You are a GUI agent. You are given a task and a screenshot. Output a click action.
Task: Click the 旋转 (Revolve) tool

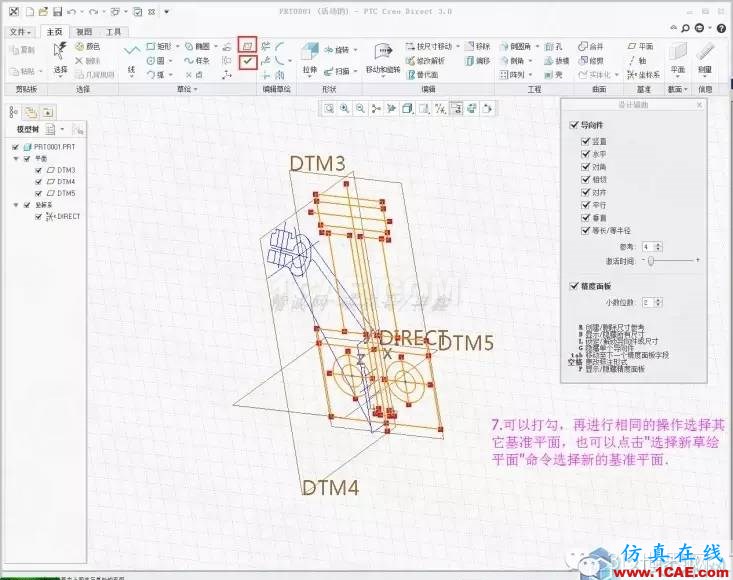click(x=337, y=50)
